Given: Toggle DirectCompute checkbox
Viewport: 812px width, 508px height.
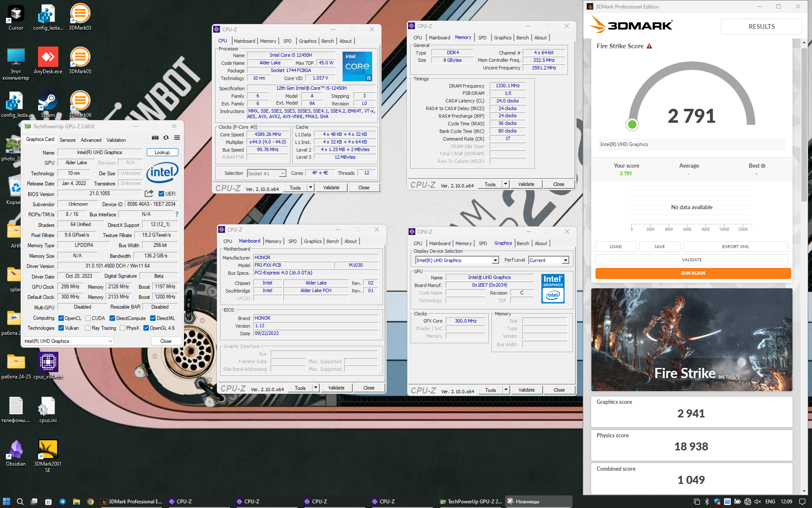Looking at the screenshot, I should (112, 318).
